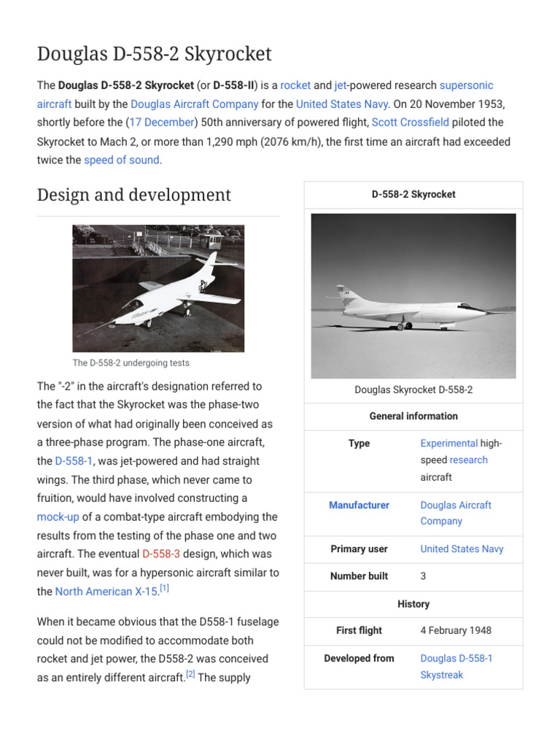Viewport: 560px width, 747px height.
Task: Click the 'speed of sound' link
Action: pyautogui.click(x=122, y=160)
